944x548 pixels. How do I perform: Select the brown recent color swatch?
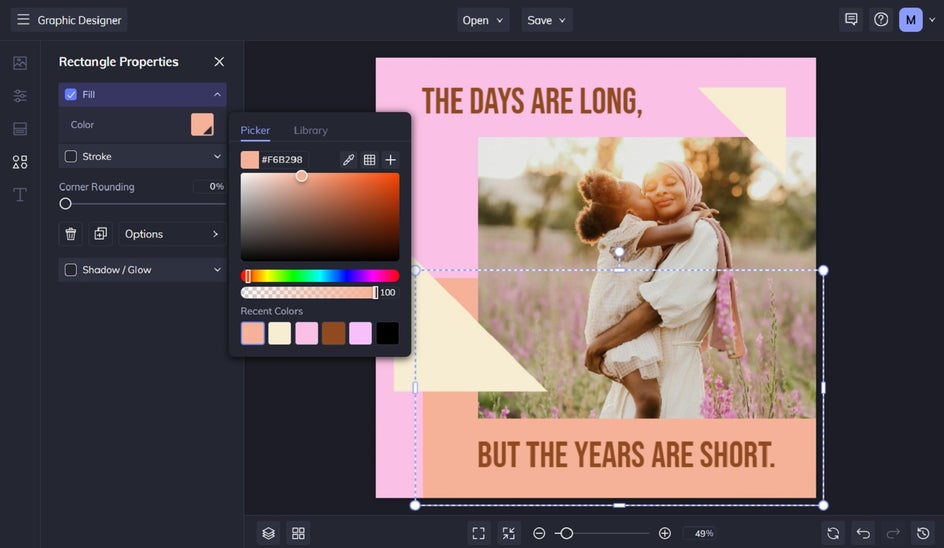click(334, 333)
